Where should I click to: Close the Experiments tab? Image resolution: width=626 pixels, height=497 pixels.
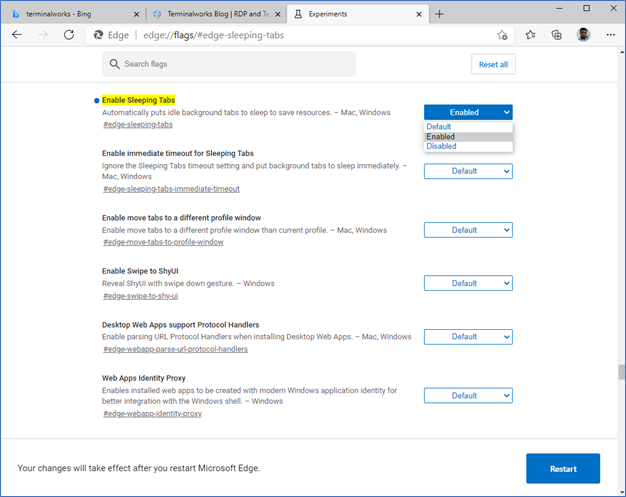click(x=419, y=14)
